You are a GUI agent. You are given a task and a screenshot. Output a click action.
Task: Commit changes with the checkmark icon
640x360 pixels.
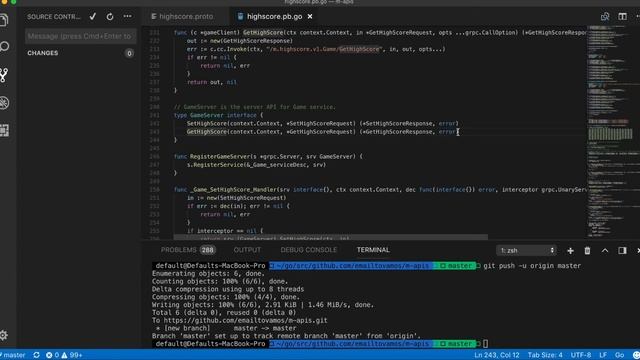coord(93,17)
